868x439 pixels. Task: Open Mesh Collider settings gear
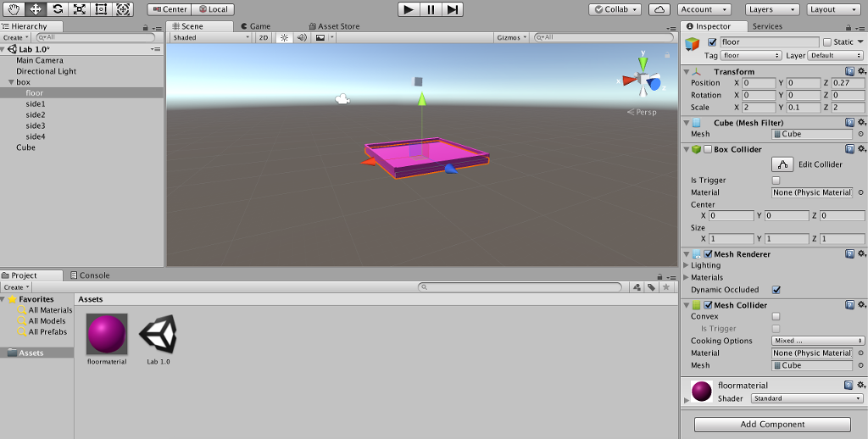[x=861, y=305]
